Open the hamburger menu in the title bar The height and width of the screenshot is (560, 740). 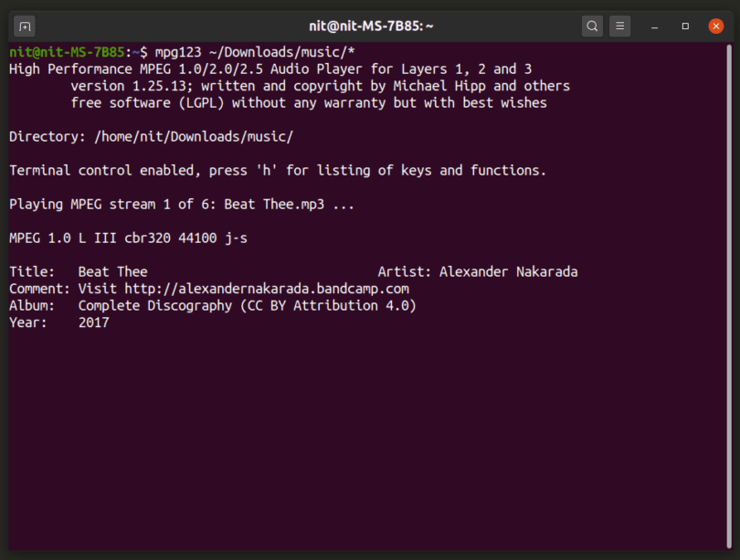(619, 26)
